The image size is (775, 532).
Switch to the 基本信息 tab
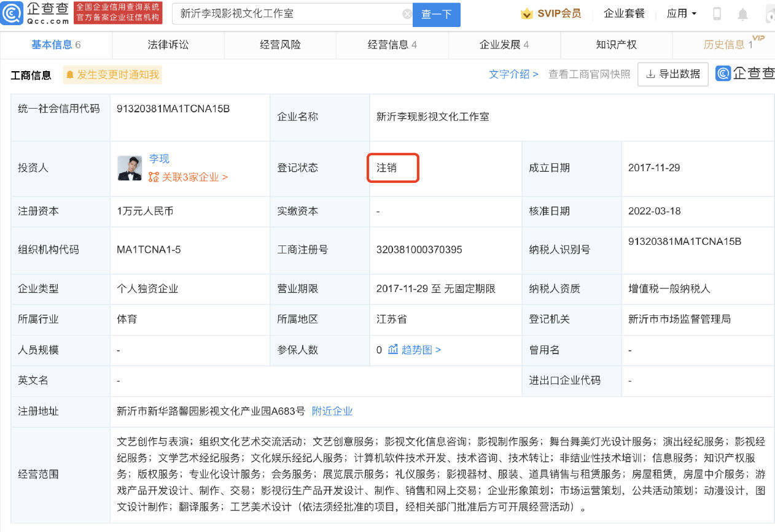56,45
